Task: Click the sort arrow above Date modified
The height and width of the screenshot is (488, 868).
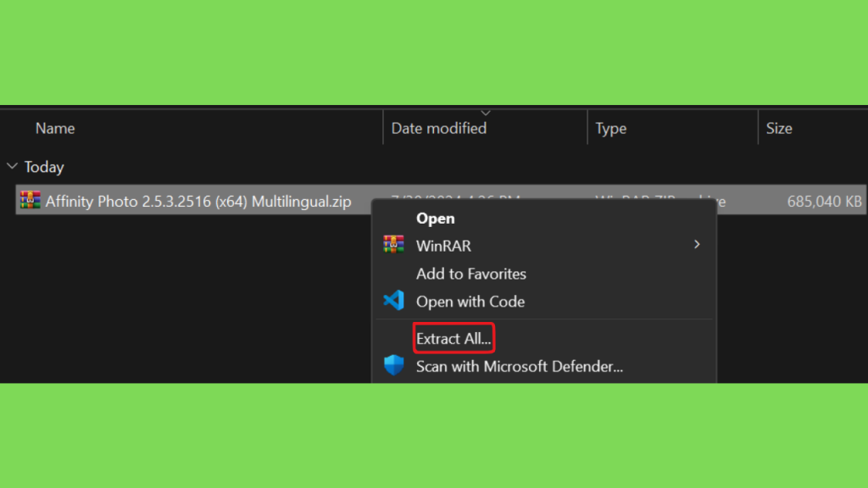Action: click(x=486, y=113)
